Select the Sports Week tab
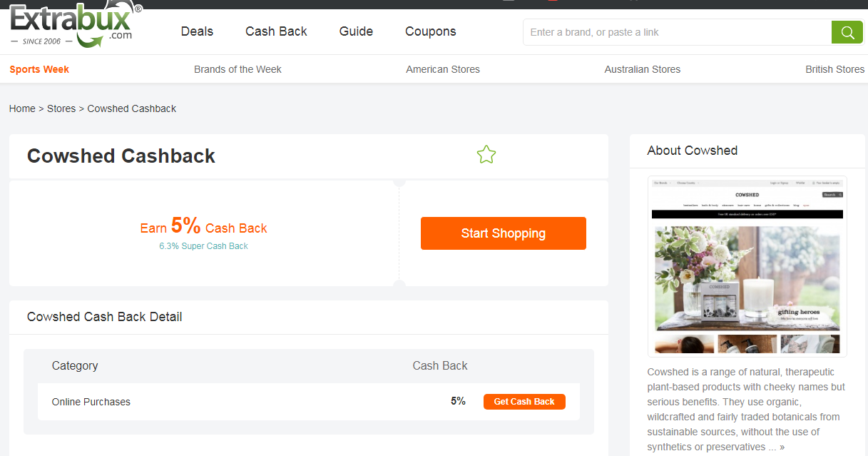 point(39,69)
